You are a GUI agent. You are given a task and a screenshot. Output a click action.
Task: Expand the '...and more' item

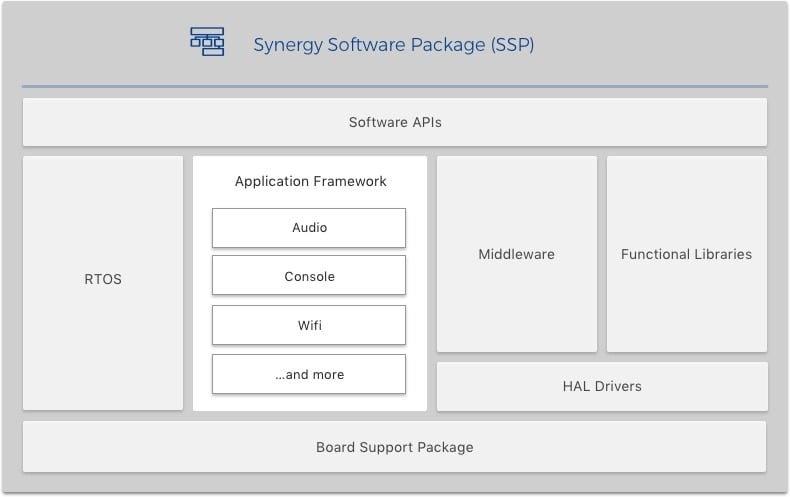pyautogui.click(x=309, y=374)
